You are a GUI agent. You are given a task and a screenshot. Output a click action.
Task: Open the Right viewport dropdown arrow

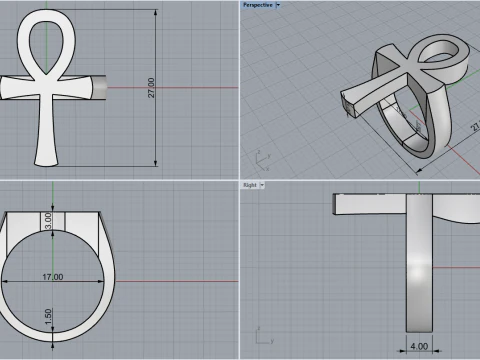point(262,185)
